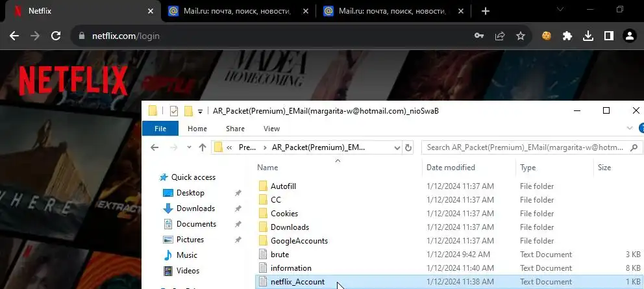This screenshot has width=644, height=289.
Task: Open a new tab with plus button
Action: 486,11
